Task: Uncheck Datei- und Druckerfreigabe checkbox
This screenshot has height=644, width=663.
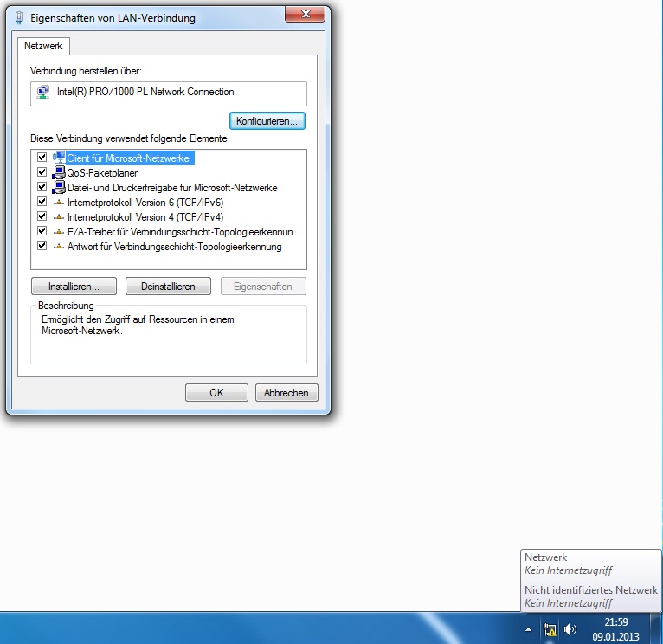Action: coord(42,187)
